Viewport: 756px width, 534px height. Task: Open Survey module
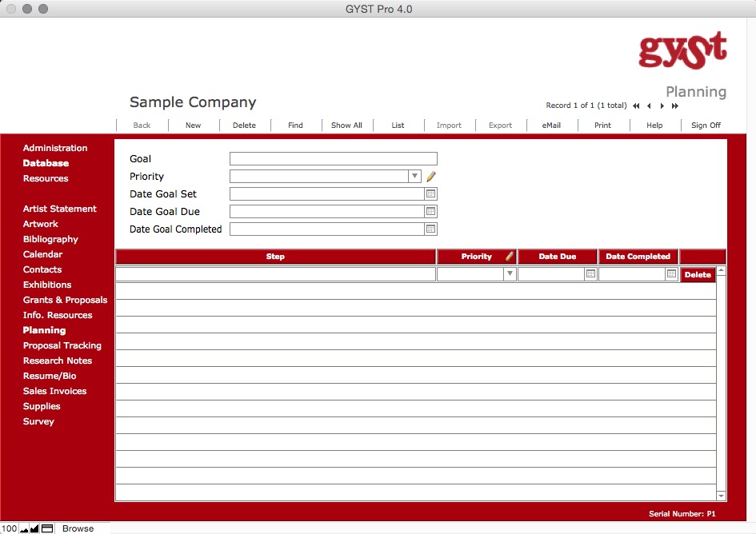(x=38, y=421)
